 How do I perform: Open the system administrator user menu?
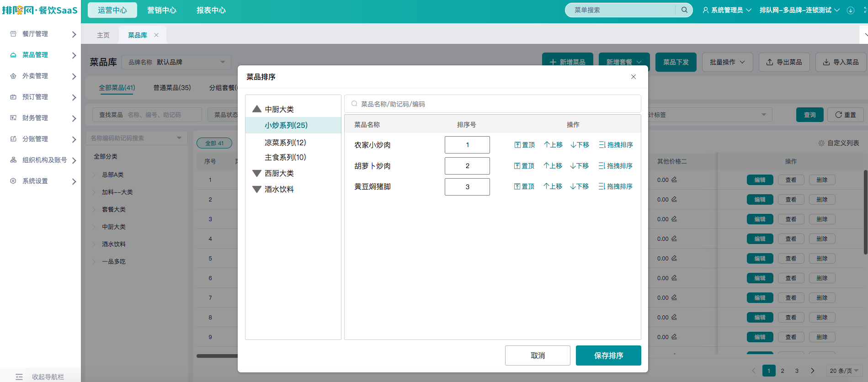coord(727,10)
